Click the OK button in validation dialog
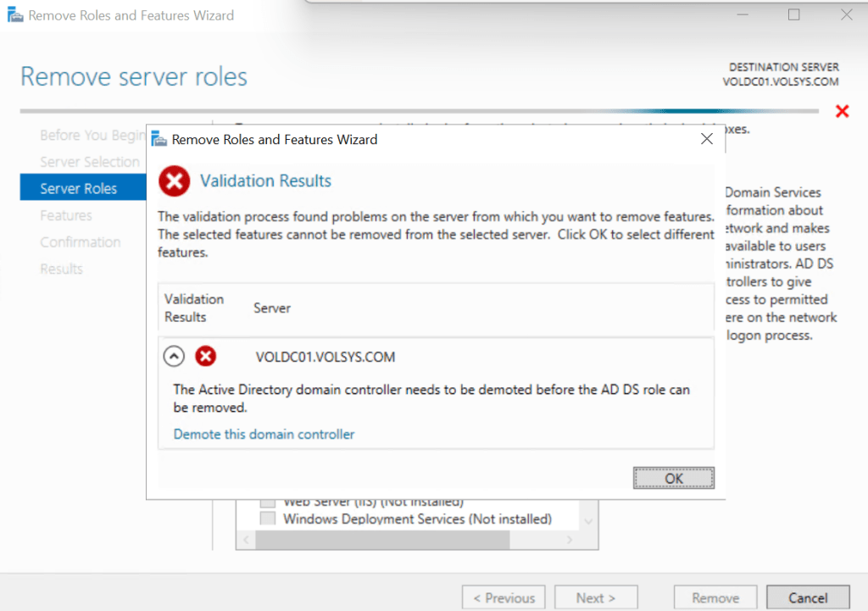 pyautogui.click(x=673, y=478)
